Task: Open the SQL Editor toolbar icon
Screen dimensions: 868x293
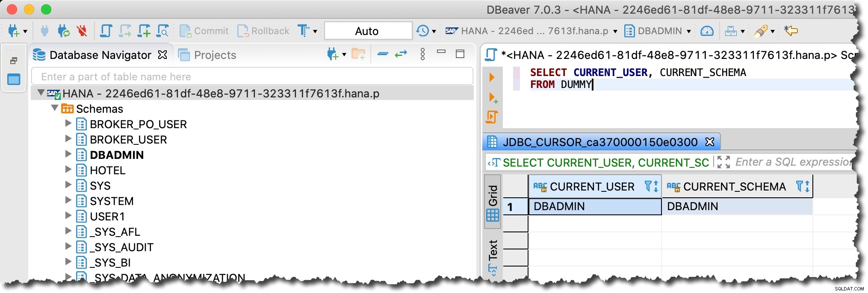Action: tap(106, 31)
